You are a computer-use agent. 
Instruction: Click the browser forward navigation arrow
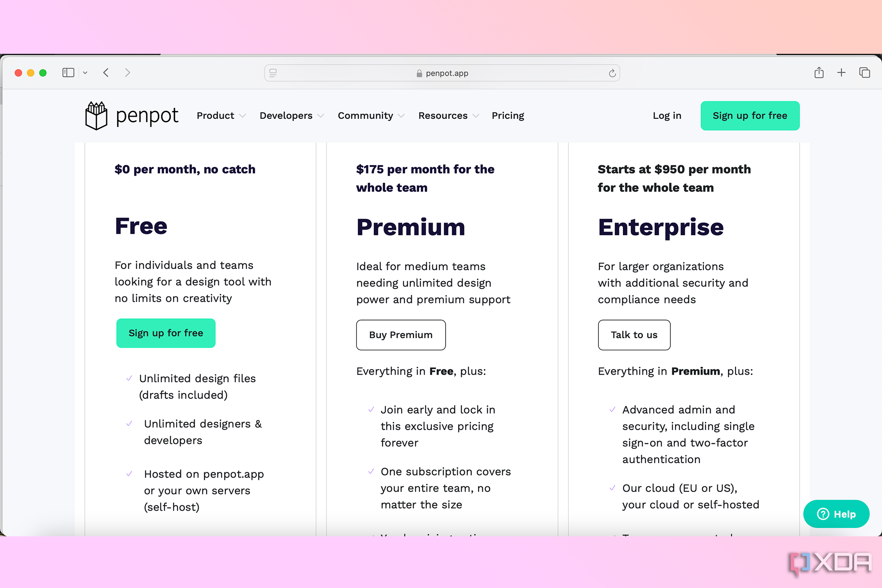coord(128,73)
